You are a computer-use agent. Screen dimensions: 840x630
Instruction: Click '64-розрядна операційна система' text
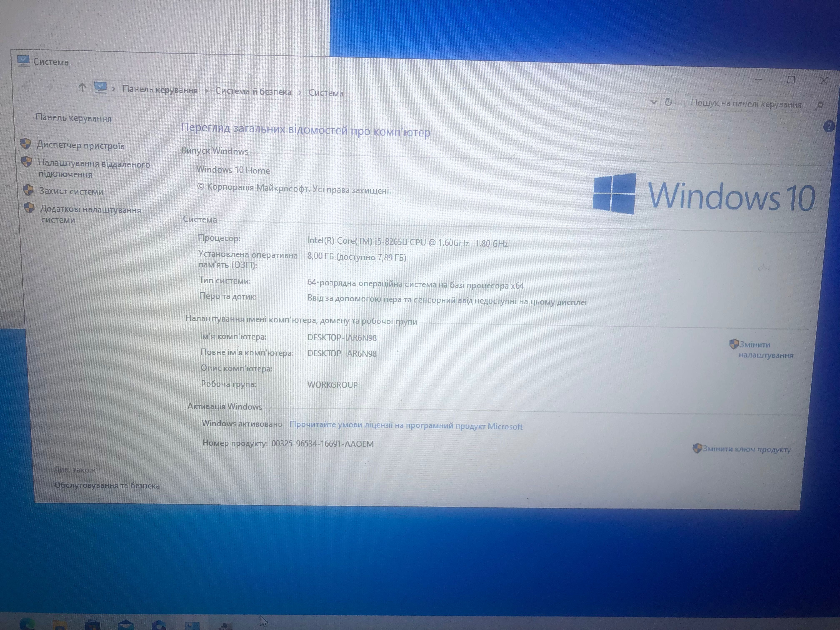pyautogui.click(x=415, y=284)
